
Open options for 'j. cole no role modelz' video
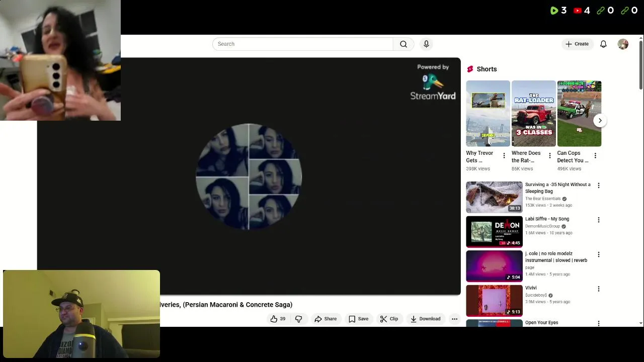599,254
